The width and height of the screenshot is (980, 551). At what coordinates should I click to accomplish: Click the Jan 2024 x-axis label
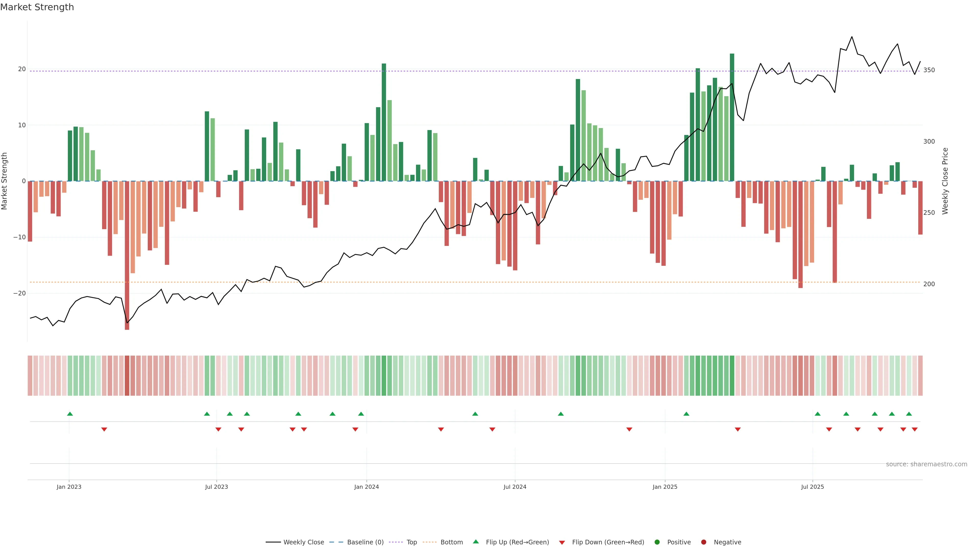366,487
